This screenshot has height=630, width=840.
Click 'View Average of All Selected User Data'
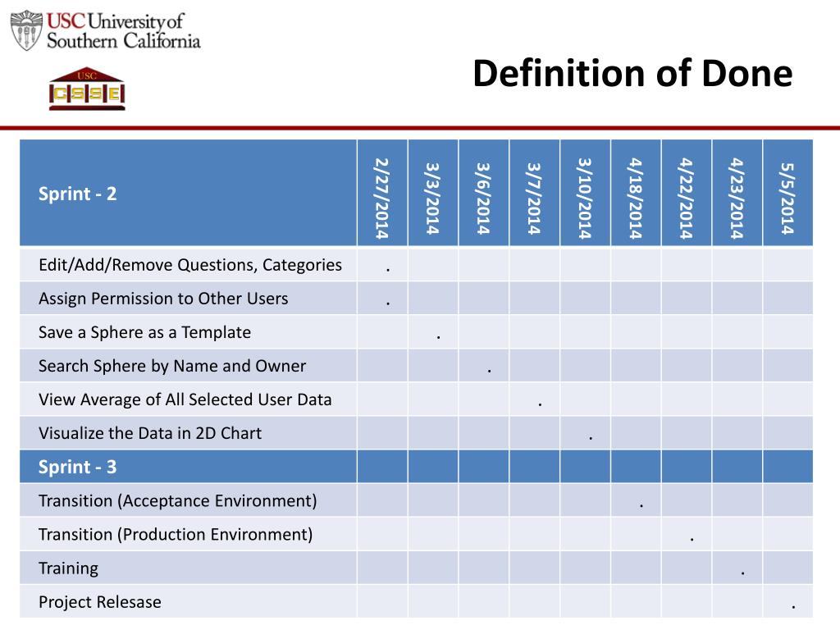185,399
